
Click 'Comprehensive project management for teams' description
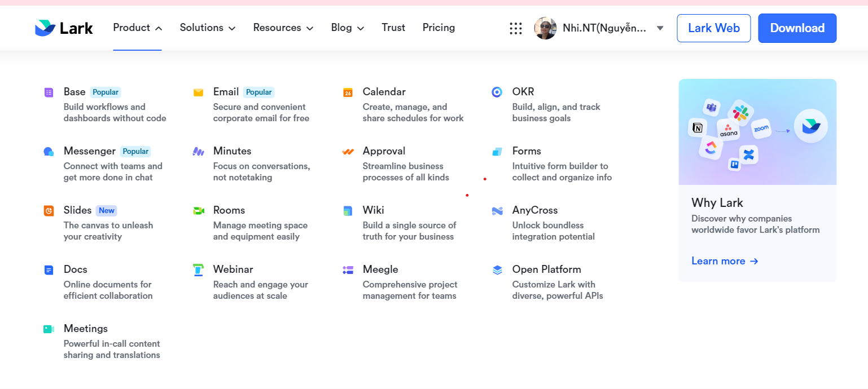(x=410, y=290)
